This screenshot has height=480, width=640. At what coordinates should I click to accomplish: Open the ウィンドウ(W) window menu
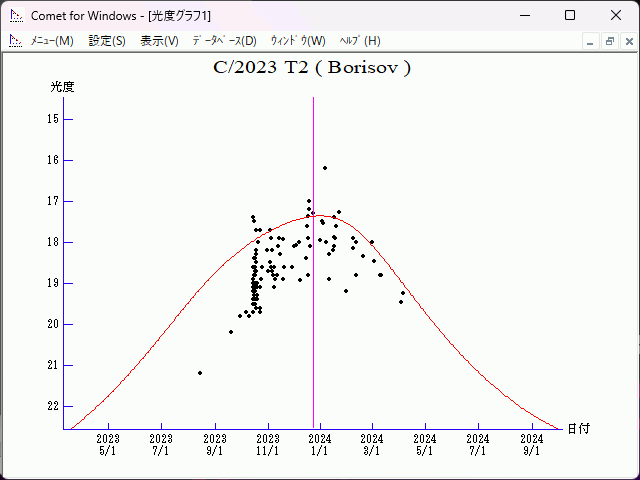(298, 41)
